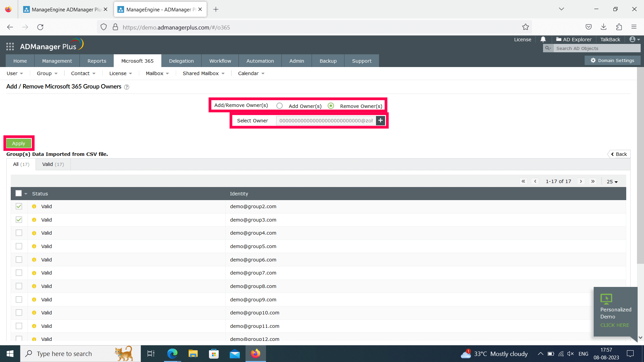The width and height of the screenshot is (644, 362).
Task: Check the demo@group4.com row checkbox
Action: point(19,233)
